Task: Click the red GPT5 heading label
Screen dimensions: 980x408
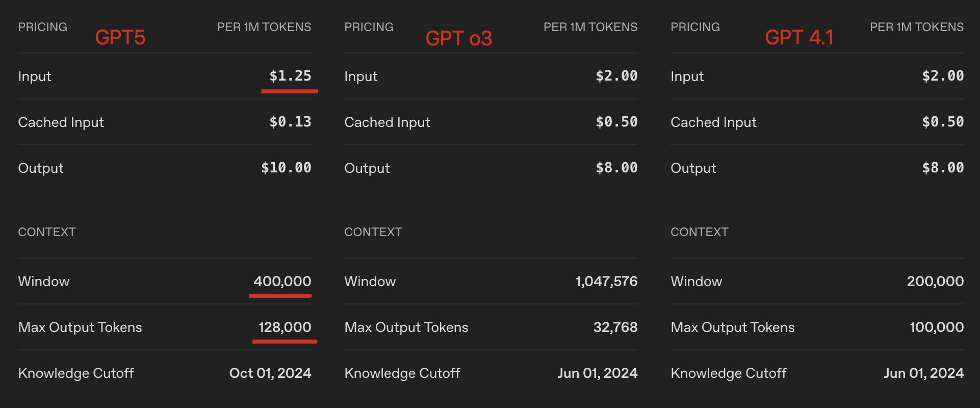Action: 120,38
